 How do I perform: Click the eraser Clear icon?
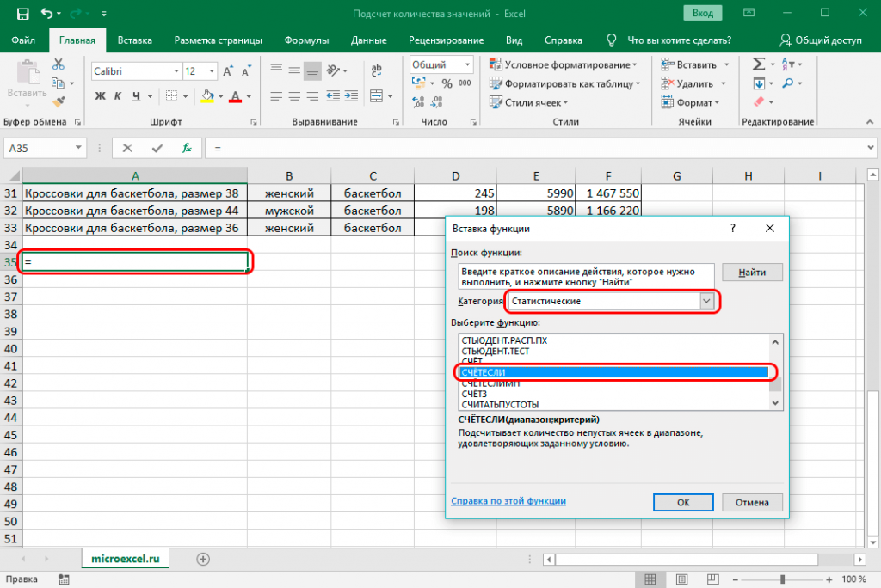coord(758,102)
